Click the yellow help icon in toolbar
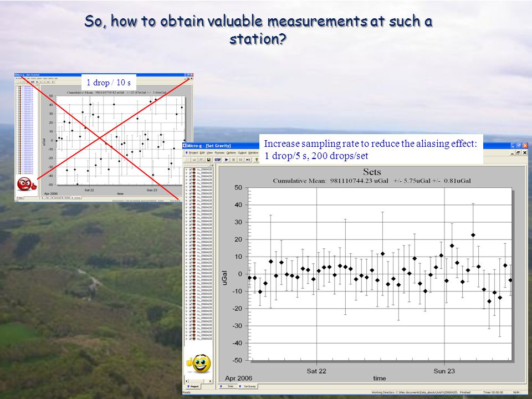This screenshot has height=399, width=532. click(257, 160)
